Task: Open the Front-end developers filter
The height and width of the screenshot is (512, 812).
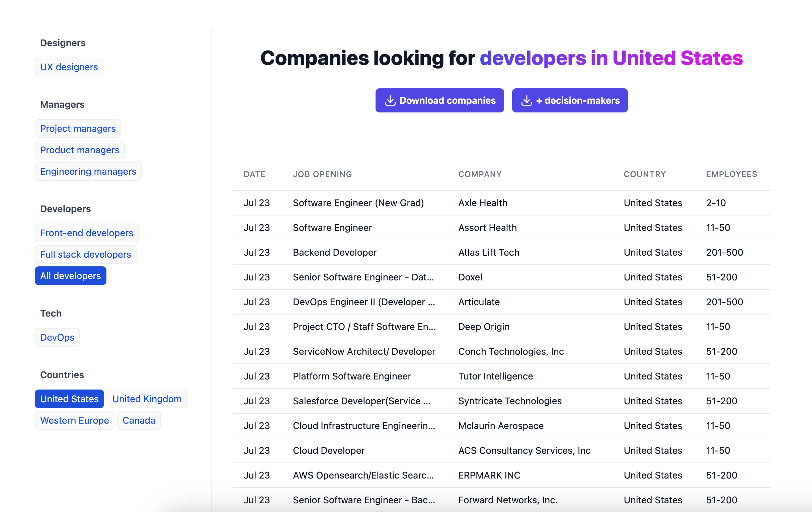Action: 87,233
